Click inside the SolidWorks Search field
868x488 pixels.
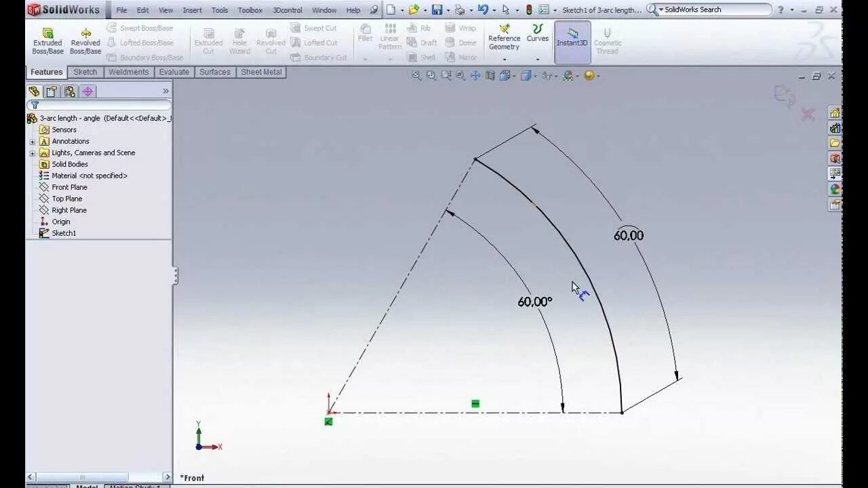709,9
